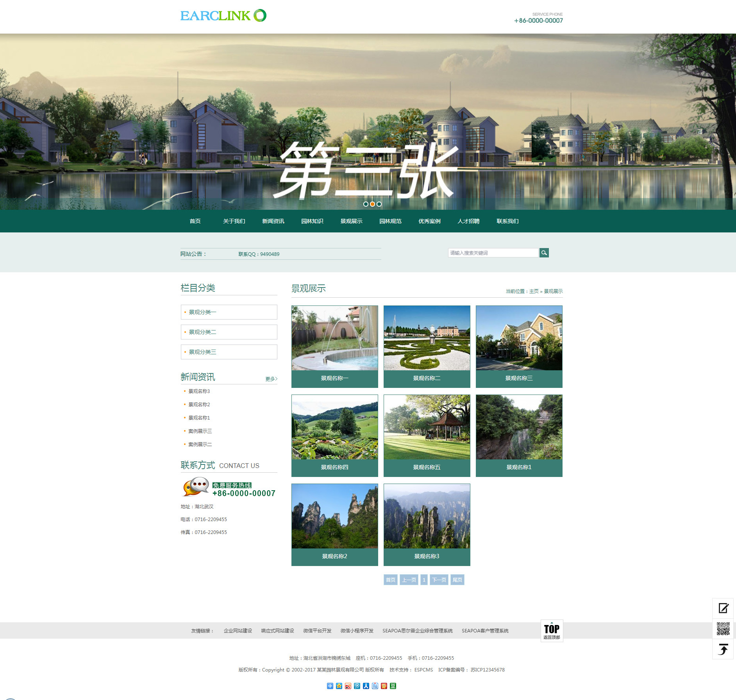
Task: Go to 优秀案例 in navigation bar
Action: click(429, 221)
